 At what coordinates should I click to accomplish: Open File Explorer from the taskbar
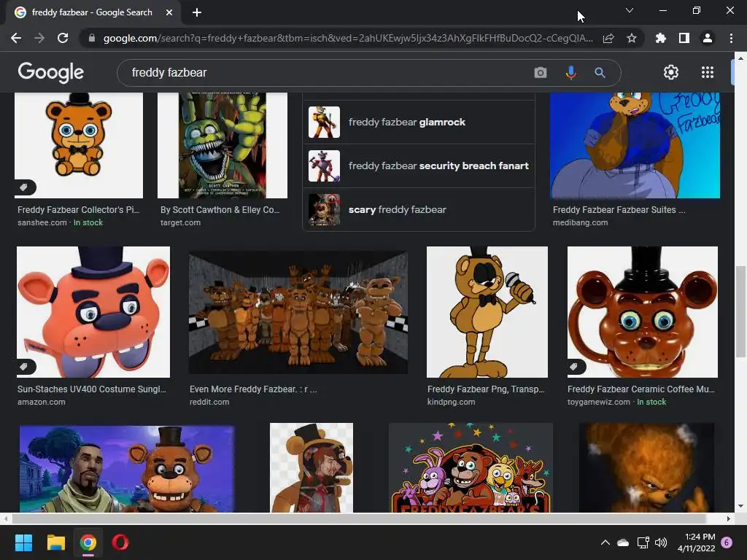[55, 542]
